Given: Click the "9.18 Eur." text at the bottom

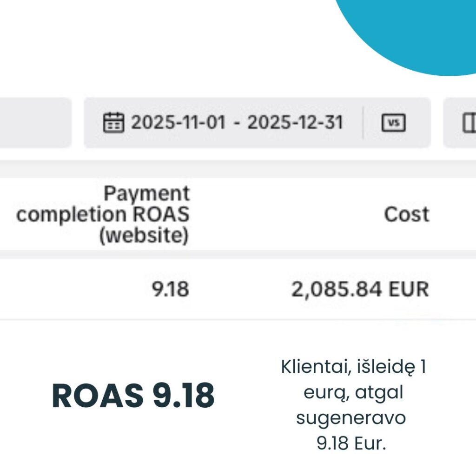Looking at the screenshot, I should coord(351,443).
